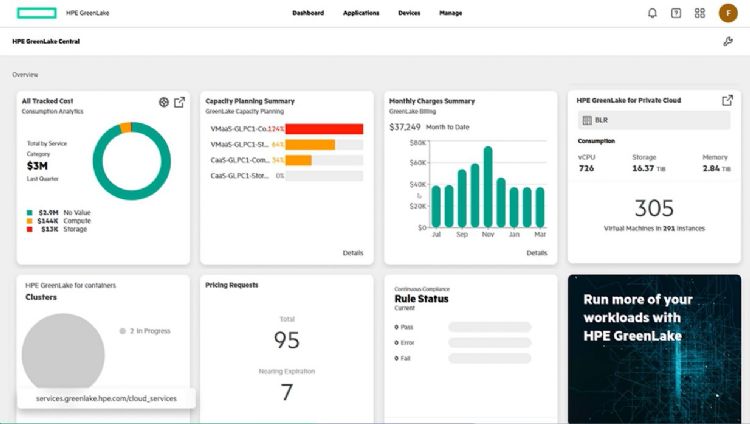This screenshot has width=750, height=424.
Task: Click the "Overview" heading text
Action: [25, 75]
